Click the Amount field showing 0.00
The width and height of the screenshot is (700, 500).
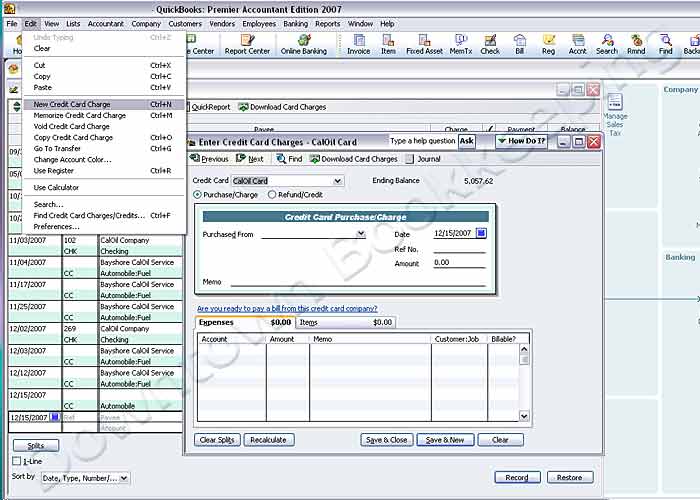[x=459, y=262]
